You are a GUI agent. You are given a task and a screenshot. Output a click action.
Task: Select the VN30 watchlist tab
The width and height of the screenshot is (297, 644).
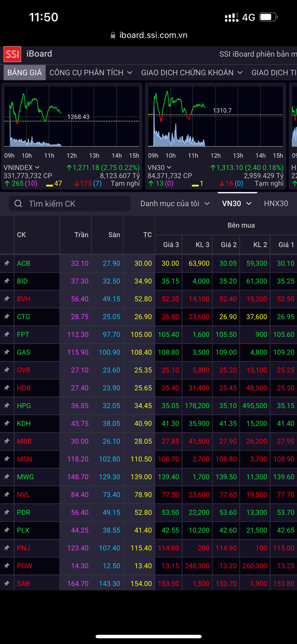point(236,203)
